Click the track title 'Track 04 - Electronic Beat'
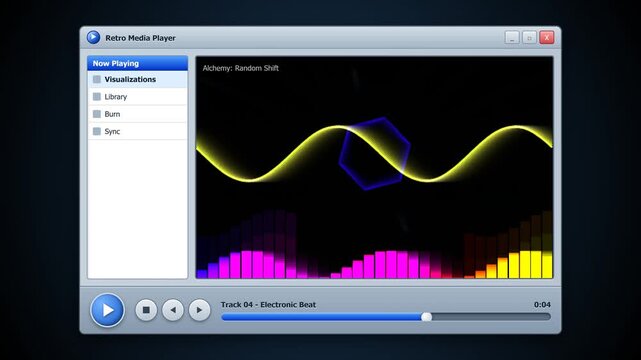The width and height of the screenshot is (641, 360). click(268, 304)
